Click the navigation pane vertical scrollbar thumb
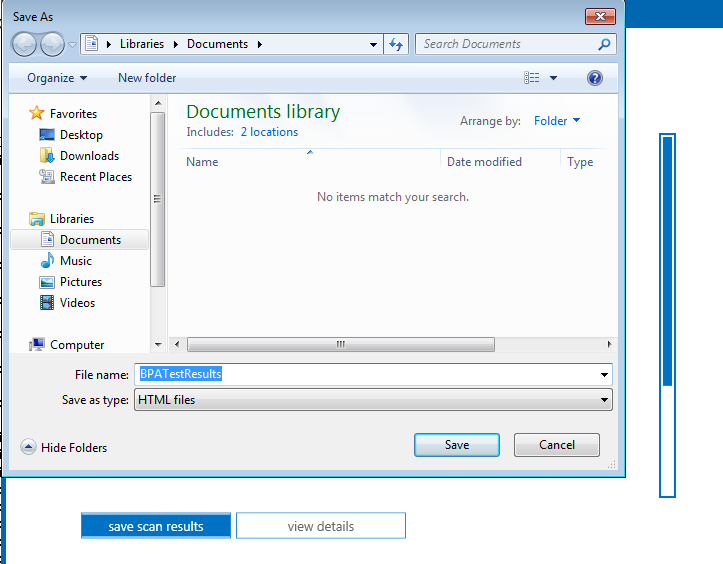 [158, 199]
